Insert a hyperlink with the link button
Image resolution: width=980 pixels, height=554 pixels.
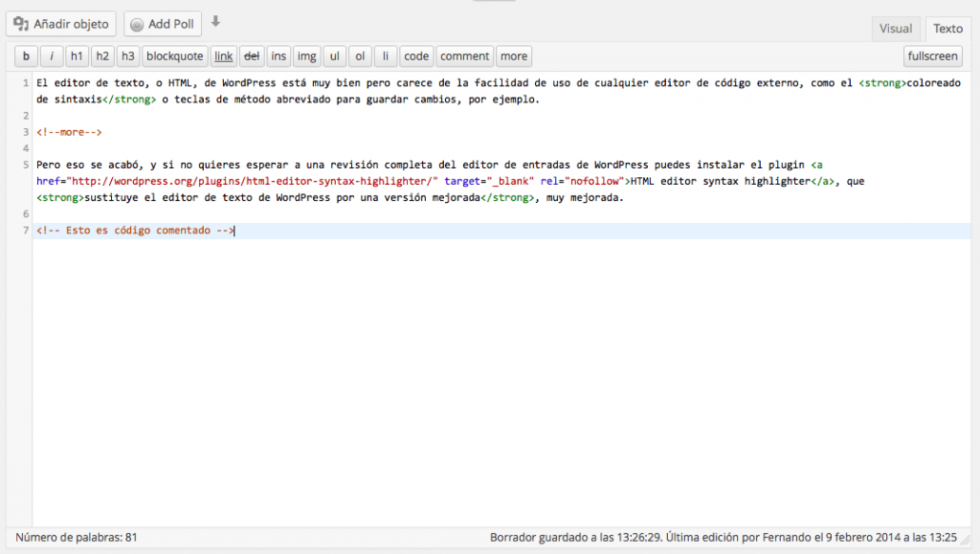[x=223, y=55]
